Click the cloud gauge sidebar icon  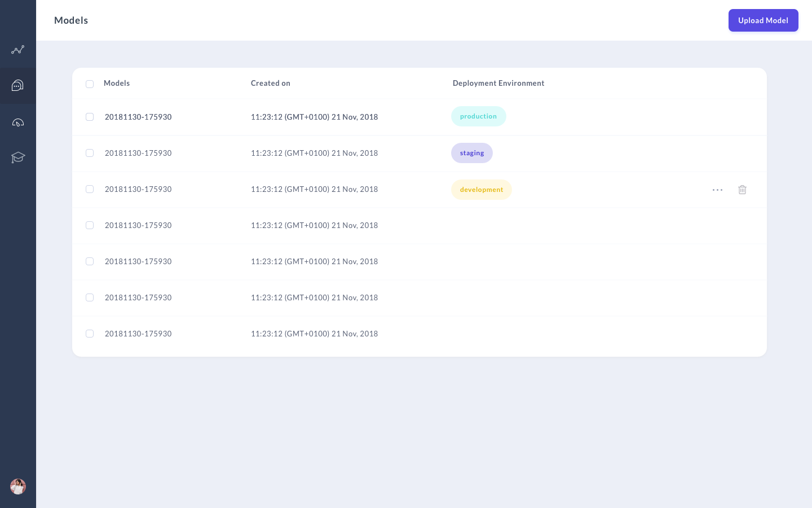[17, 122]
